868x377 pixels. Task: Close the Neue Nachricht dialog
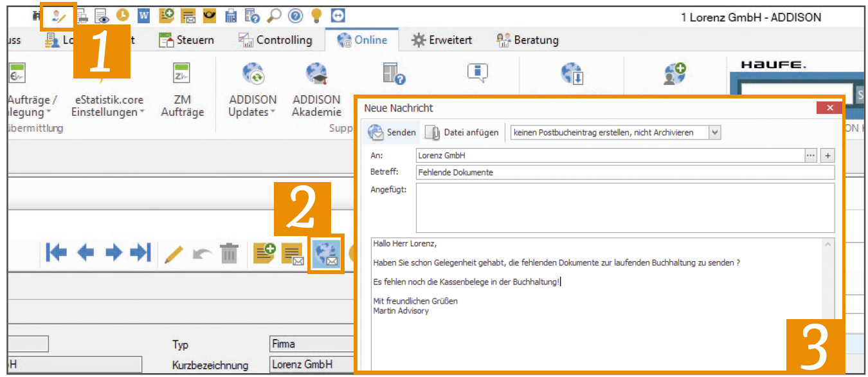click(830, 107)
